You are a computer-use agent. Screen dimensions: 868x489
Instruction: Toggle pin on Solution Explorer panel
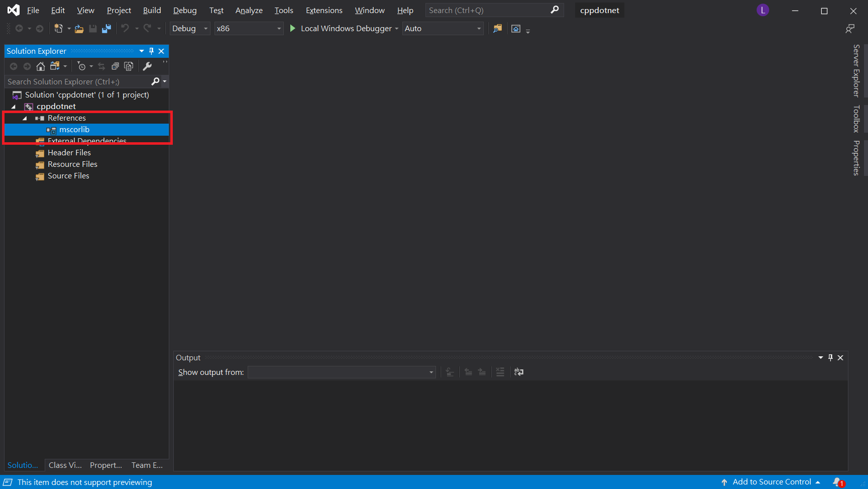[151, 51]
